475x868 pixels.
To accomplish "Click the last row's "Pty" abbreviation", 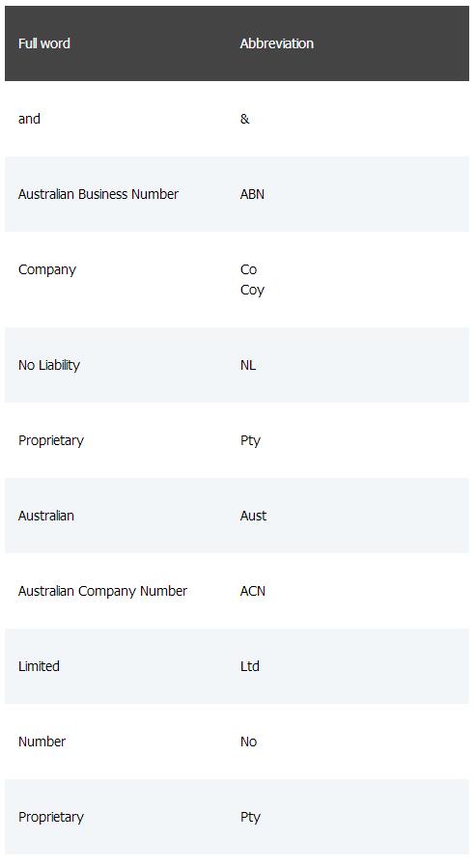I will (x=250, y=818).
